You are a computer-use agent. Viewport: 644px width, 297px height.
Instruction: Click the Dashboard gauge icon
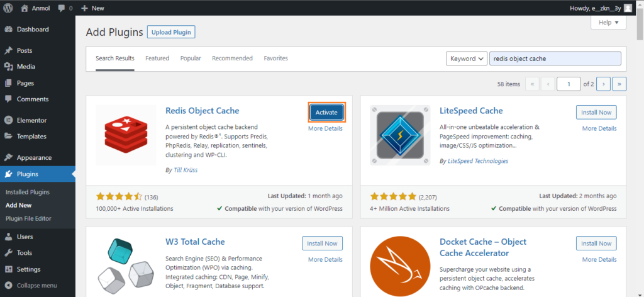click(8, 30)
